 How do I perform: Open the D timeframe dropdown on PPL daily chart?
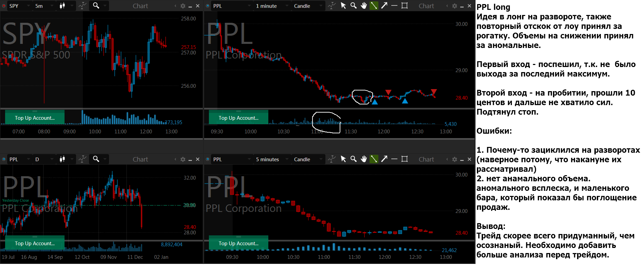click(44, 159)
